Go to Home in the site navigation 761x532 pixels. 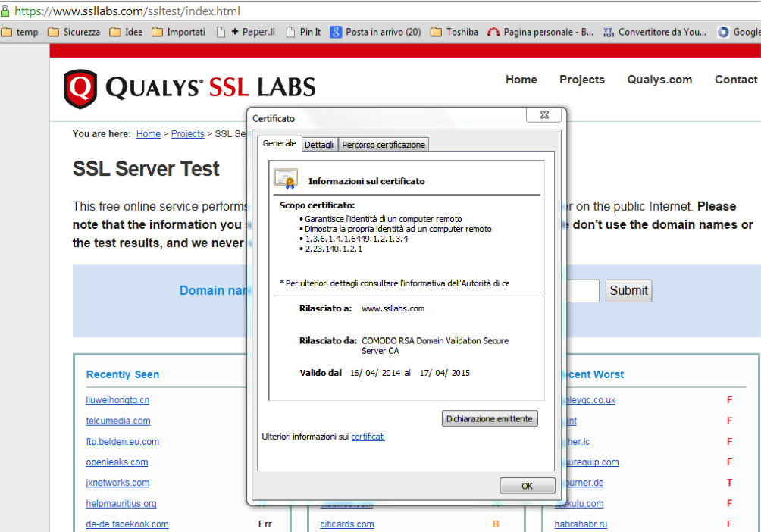521,80
